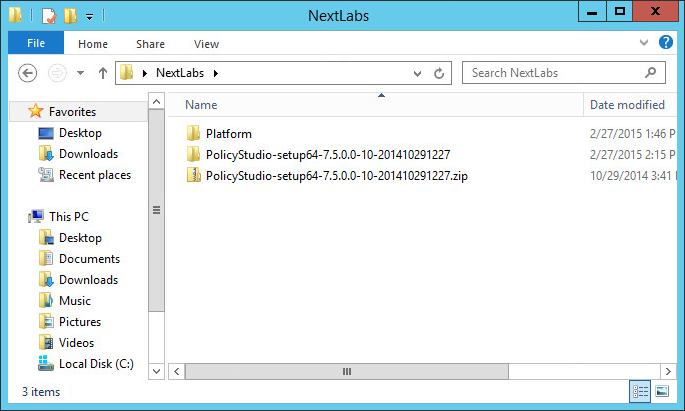Image resolution: width=685 pixels, height=411 pixels.
Task: Click the 10/29/2014 3:41 date cell
Action: pos(633,176)
